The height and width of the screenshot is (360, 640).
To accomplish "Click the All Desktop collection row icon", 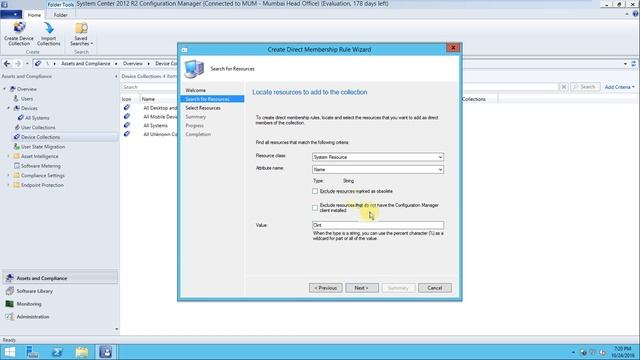I will tap(127, 107).
